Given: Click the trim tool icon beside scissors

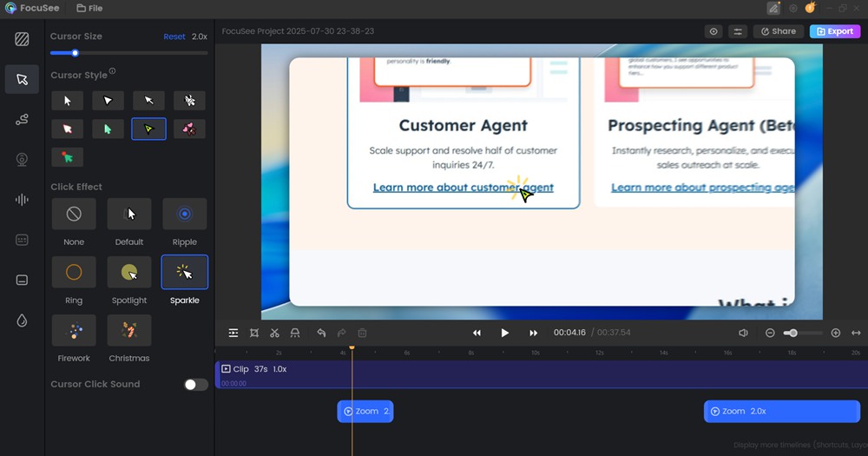Looking at the screenshot, I should [295, 333].
